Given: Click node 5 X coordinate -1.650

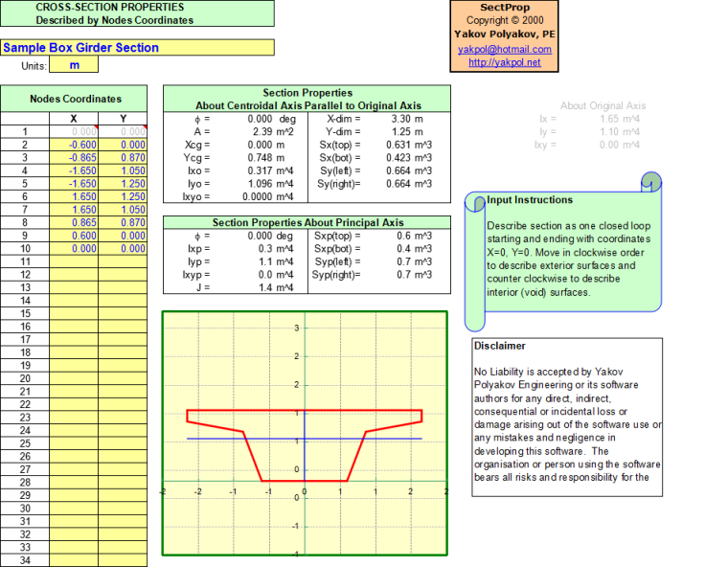Looking at the screenshot, I should 74,183.
